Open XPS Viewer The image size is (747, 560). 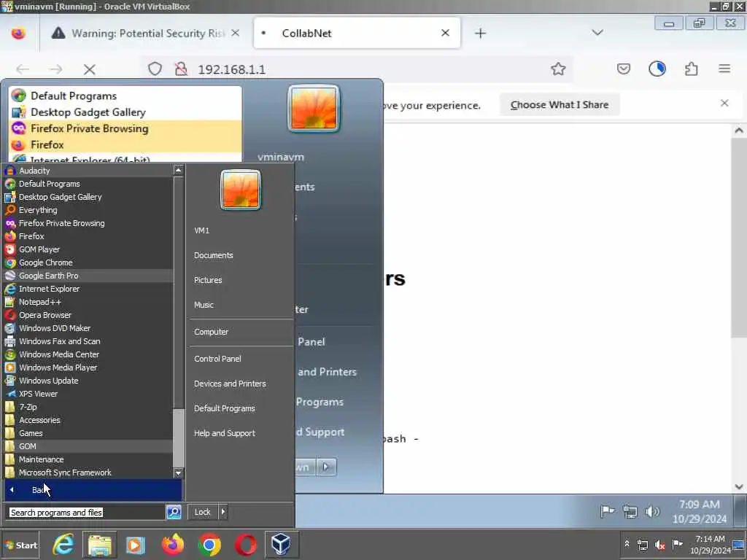tap(88, 394)
